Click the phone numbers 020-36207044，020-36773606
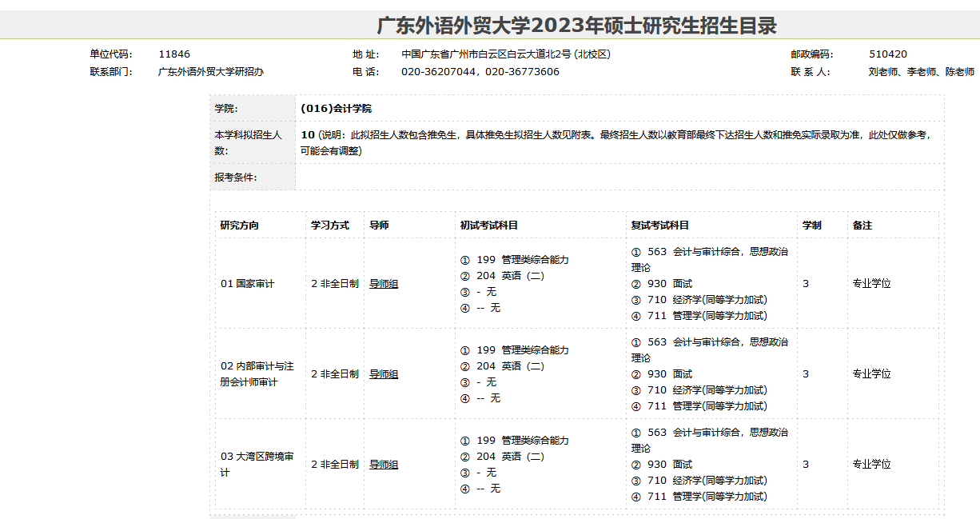This screenshot has height=519, width=980. (x=480, y=72)
